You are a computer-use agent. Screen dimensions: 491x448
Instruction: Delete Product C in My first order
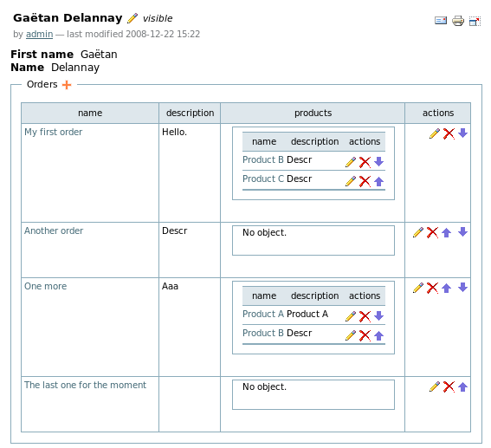[365, 181]
